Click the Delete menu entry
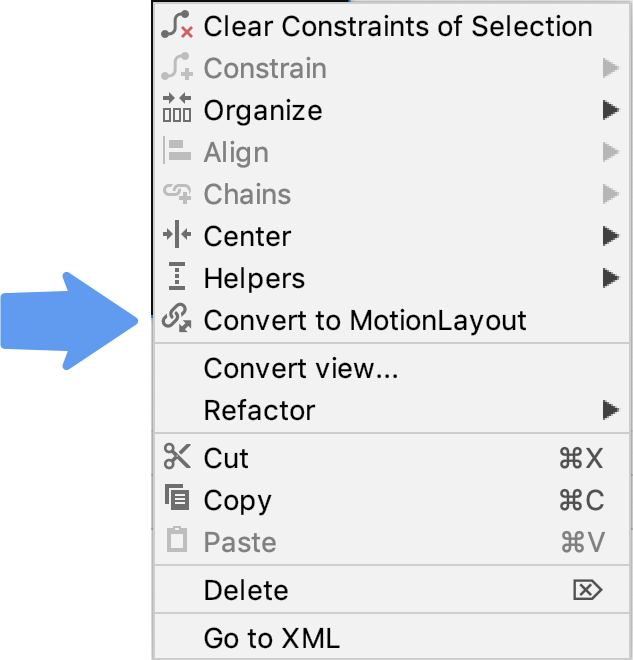Image resolution: width=633 pixels, height=660 pixels. pos(246,590)
